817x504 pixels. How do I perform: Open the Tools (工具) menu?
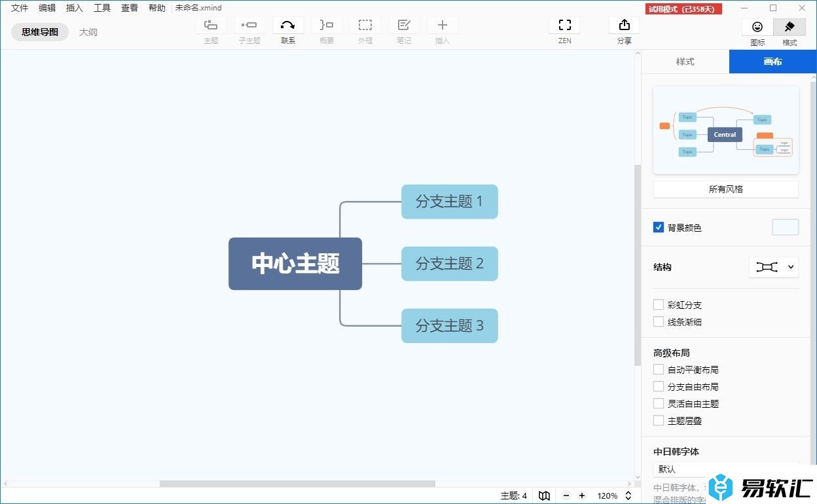tap(102, 8)
